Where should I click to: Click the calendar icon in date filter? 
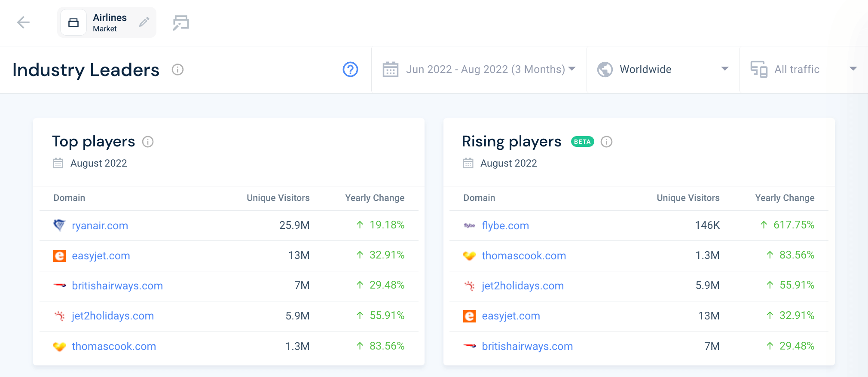pyautogui.click(x=391, y=69)
